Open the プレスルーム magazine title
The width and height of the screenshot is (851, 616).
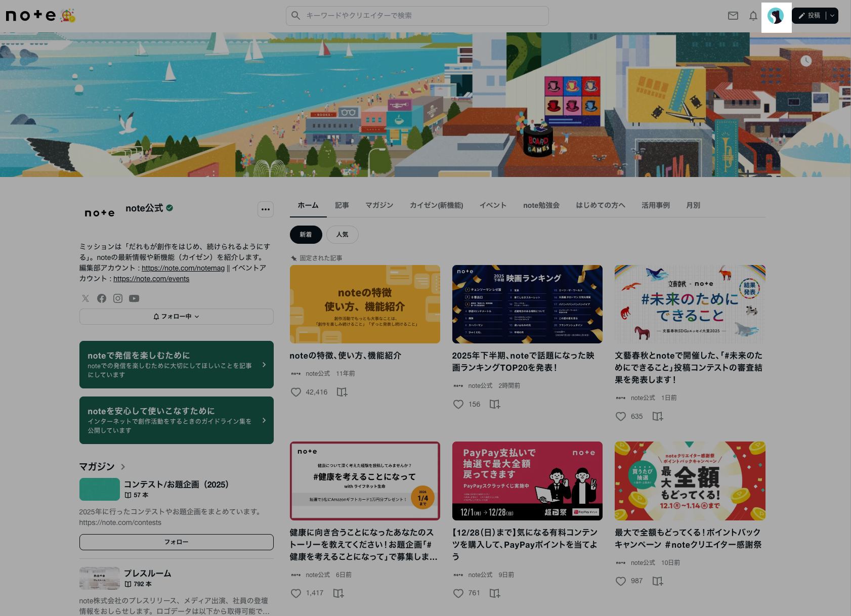coord(148,574)
